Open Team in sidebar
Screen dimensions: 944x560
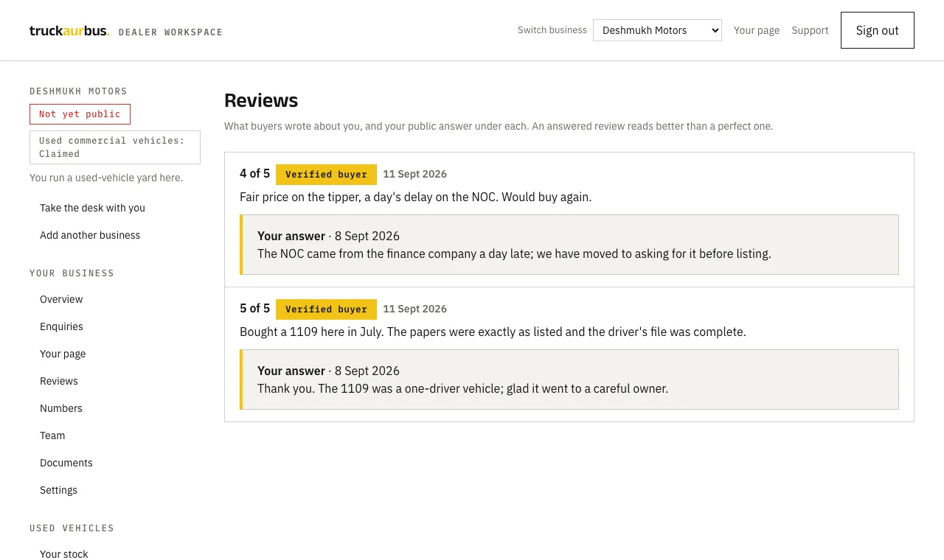52,435
